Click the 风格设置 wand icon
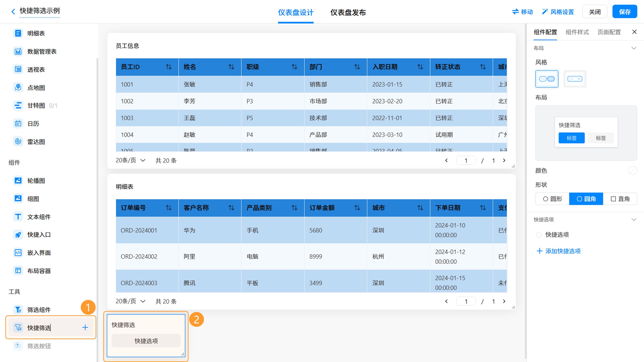The width and height of the screenshot is (644, 362). [545, 12]
